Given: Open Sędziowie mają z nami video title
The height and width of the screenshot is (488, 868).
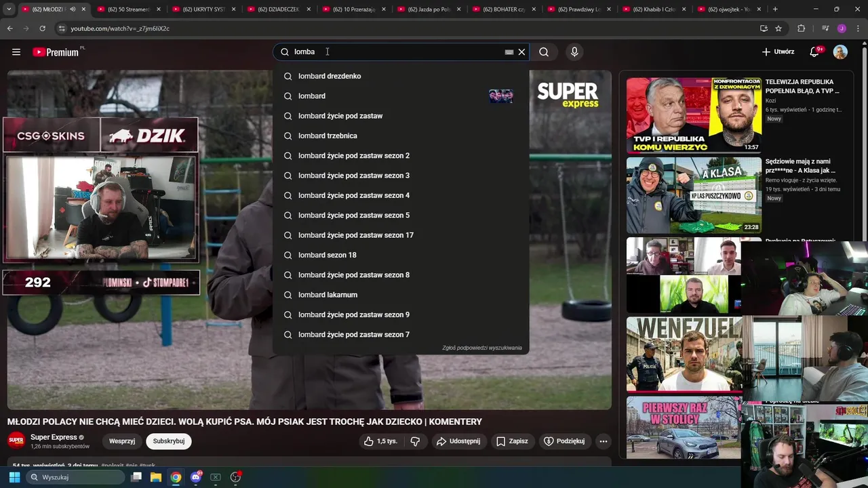Looking at the screenshot, I should [x=800, y=166].
